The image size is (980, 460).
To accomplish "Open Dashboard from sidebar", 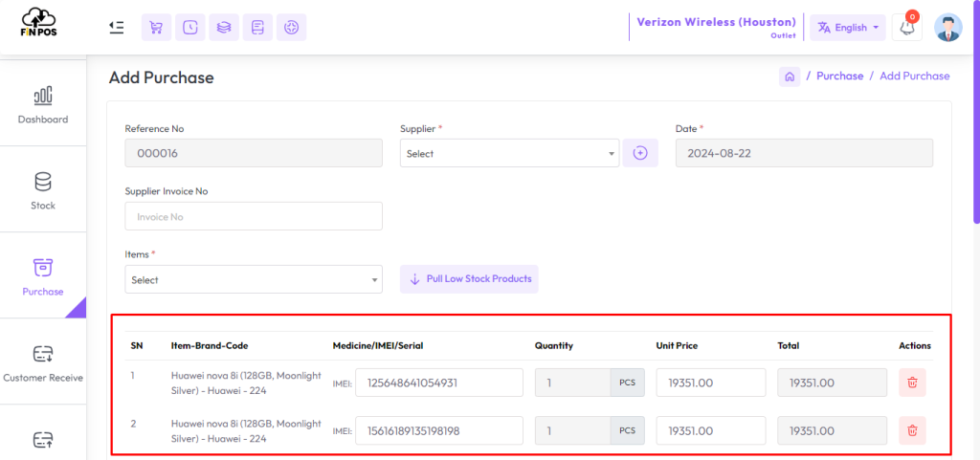I will pos(42,103).
